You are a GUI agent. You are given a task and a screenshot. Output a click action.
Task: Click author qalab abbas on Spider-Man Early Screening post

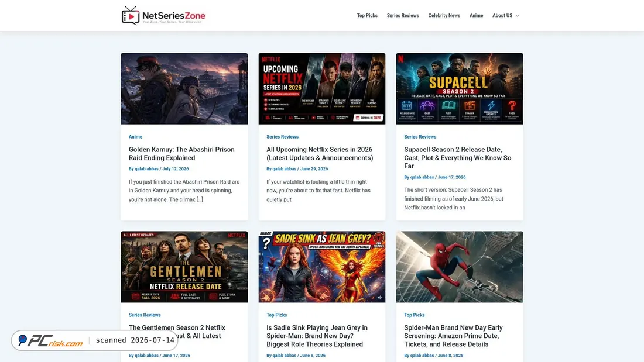tap(422, 356)
